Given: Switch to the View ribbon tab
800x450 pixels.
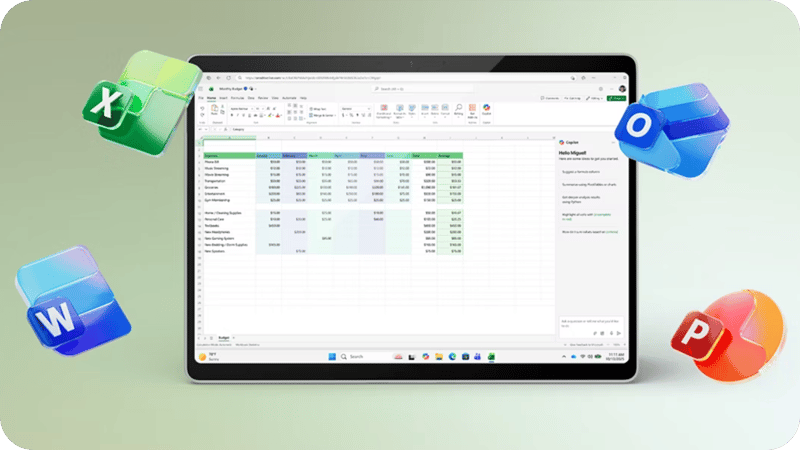Looking at the screenshot, I should (x=275, y=98).
